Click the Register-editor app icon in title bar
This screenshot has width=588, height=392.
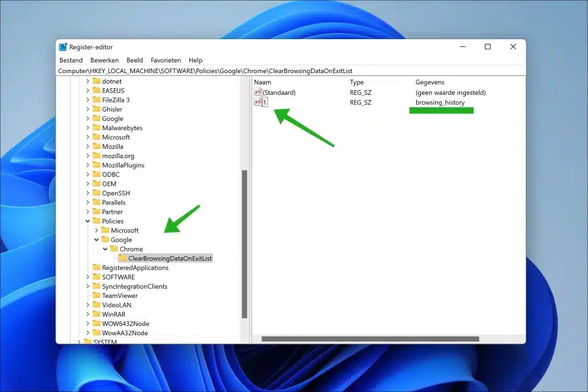63,47
